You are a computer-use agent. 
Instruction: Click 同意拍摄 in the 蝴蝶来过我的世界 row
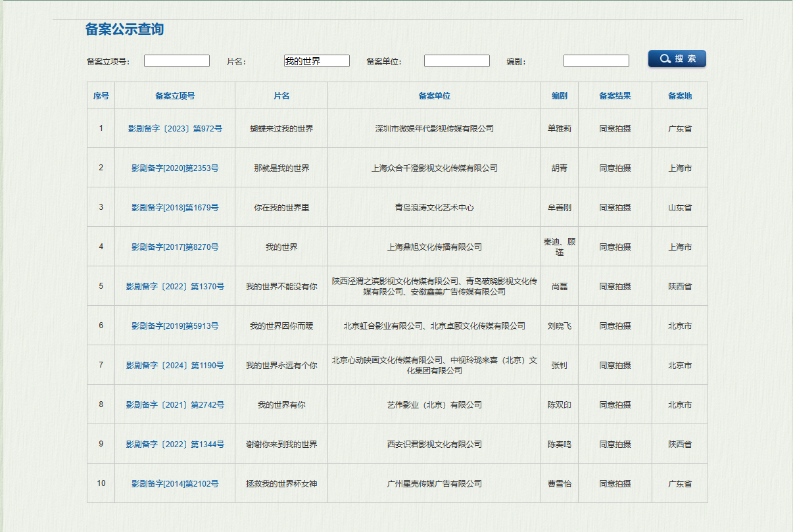pyautogui.click(x=615, y=128)
